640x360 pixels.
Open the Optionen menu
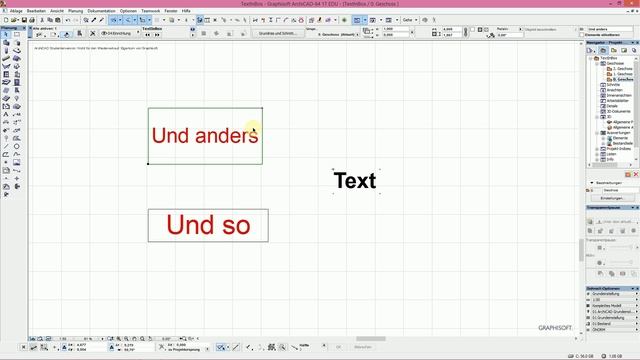128,11
